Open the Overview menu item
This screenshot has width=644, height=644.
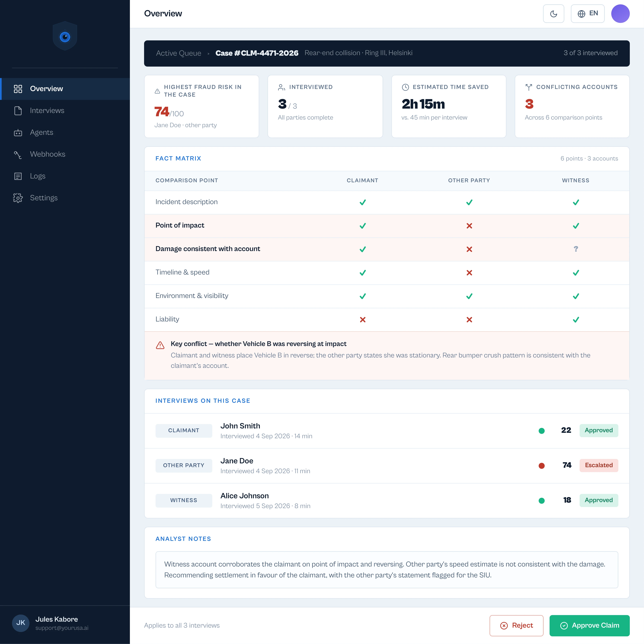(x=65, y=89)
